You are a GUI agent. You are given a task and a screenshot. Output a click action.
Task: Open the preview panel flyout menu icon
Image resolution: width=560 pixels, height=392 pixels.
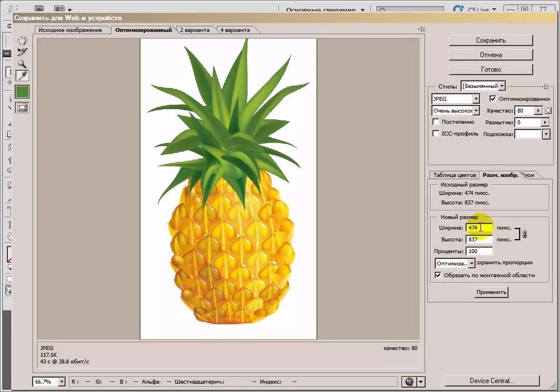422,29
